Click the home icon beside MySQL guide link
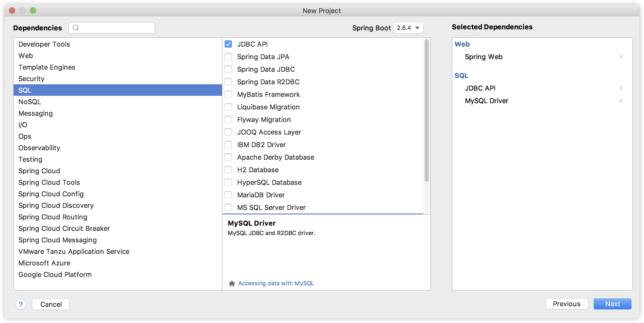 point(232,283)
